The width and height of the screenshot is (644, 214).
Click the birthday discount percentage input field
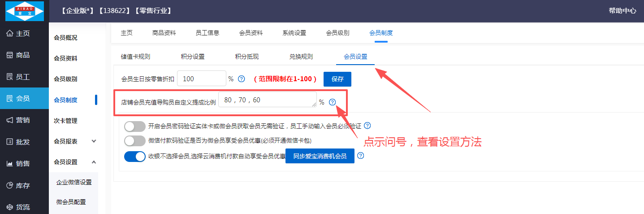point(202,79)
